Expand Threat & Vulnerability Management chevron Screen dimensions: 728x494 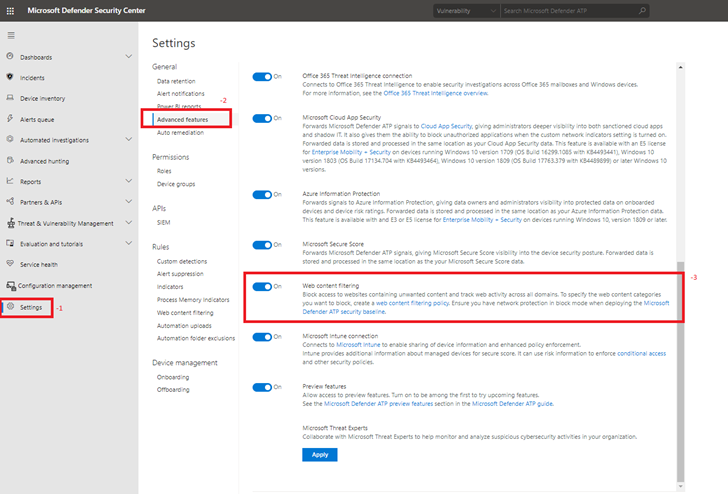[129, 222]
